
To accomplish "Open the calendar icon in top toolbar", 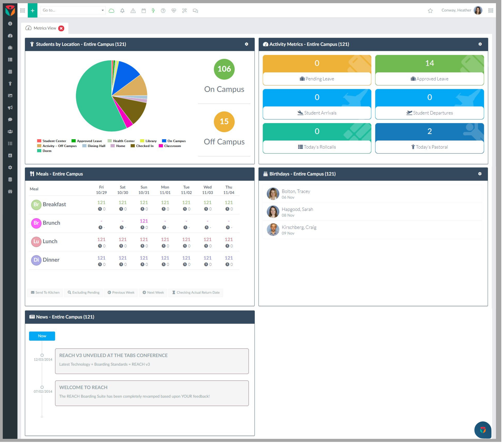I will point(144,11).
